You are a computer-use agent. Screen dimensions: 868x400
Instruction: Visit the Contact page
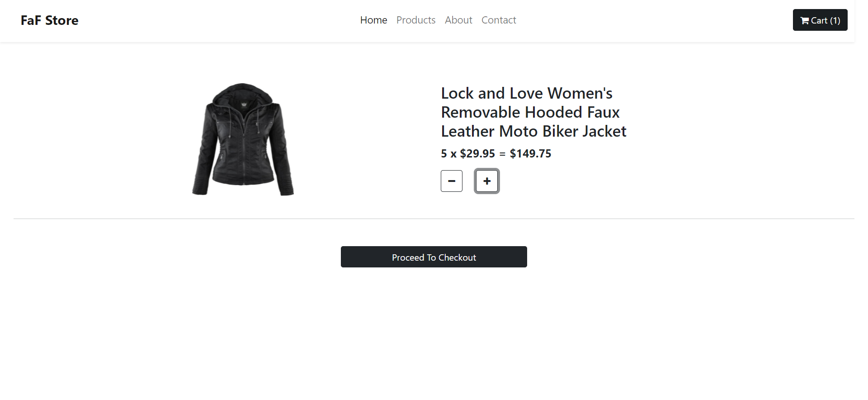(x=499, y=20)
